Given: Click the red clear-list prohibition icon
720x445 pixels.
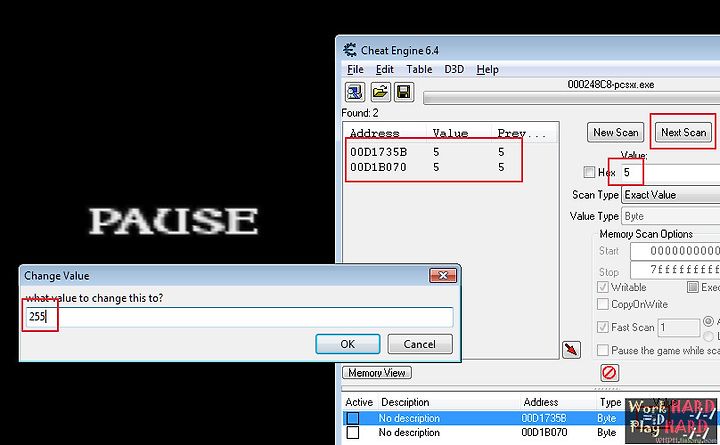Looking at the screenshot, I should [x=609, y=372].
